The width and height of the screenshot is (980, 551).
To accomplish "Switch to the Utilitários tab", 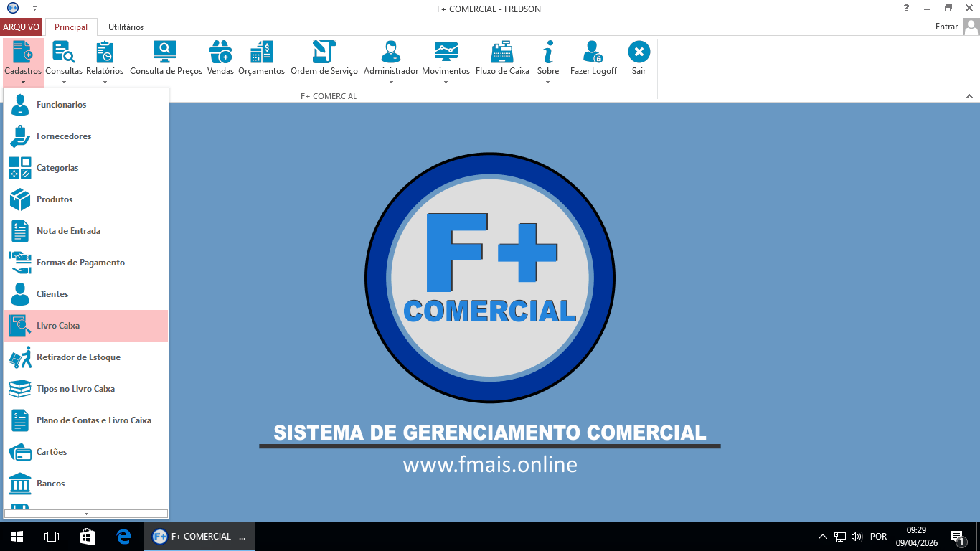I will 126,27.
